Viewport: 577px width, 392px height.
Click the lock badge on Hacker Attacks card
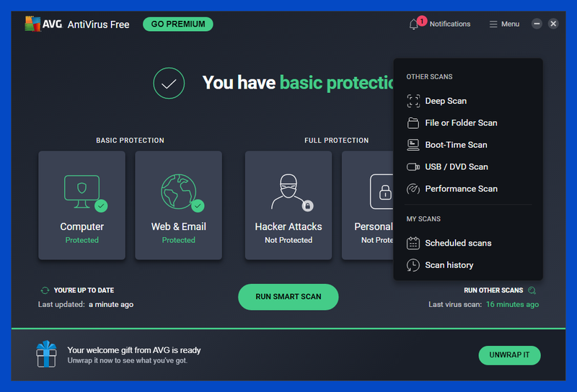coord(308,206)
